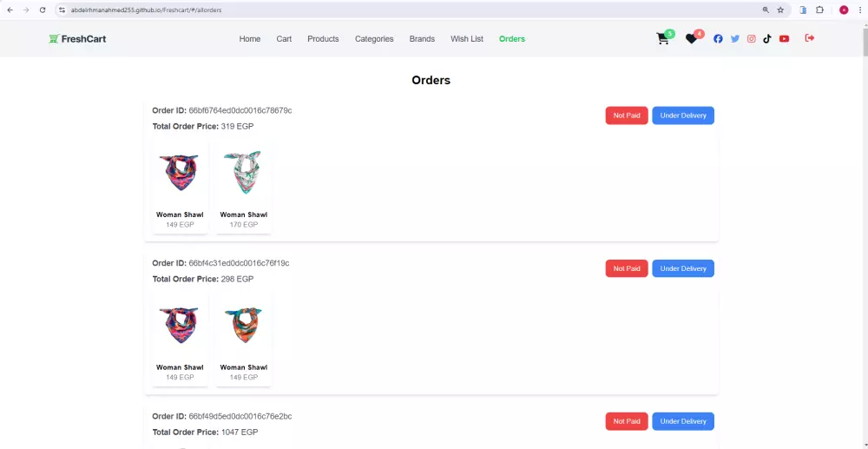Click Not Paid on the 319 EGP order
The image size is (868, 449).
(627, 116)
